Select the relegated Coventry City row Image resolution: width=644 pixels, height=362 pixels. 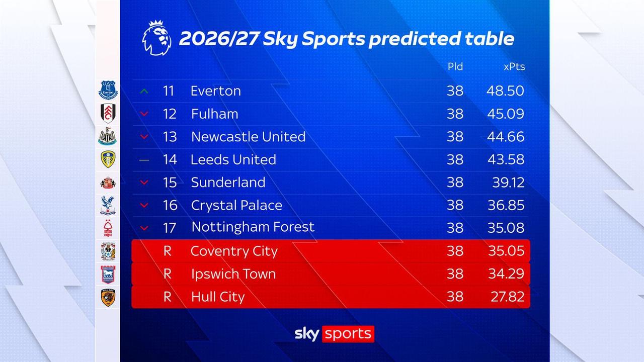click(331, 251)
